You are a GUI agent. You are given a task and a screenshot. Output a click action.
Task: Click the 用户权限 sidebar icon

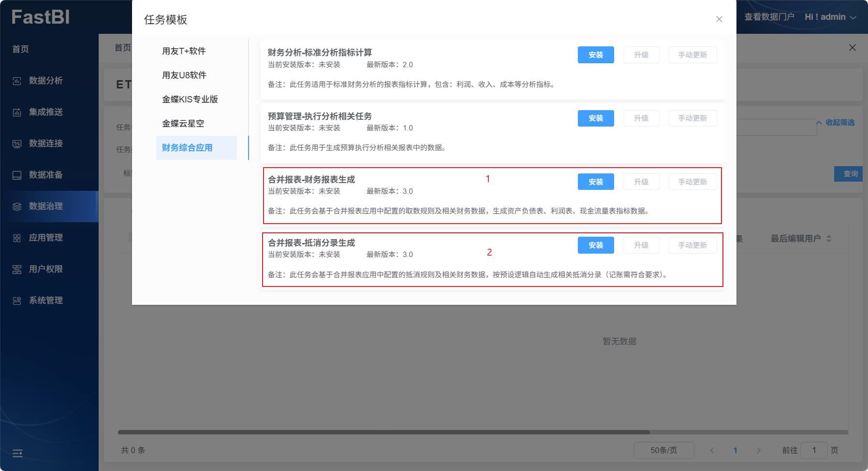tap(17, 270)
